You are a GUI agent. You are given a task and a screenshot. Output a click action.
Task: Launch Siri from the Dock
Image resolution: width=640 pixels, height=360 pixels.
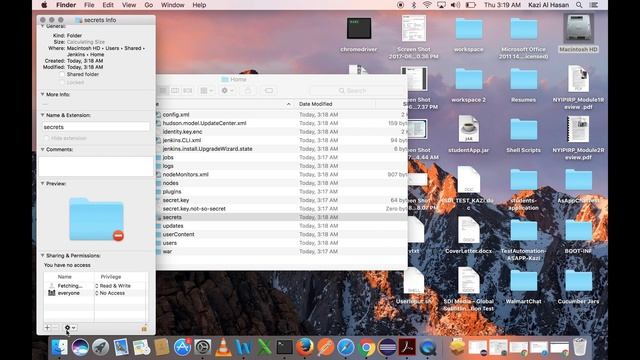click(x=80, y=347)
